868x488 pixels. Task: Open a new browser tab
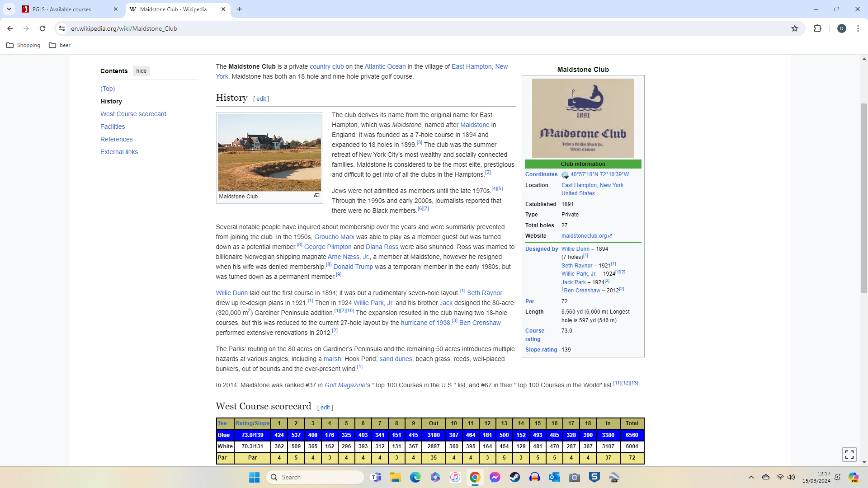[240, 9]
